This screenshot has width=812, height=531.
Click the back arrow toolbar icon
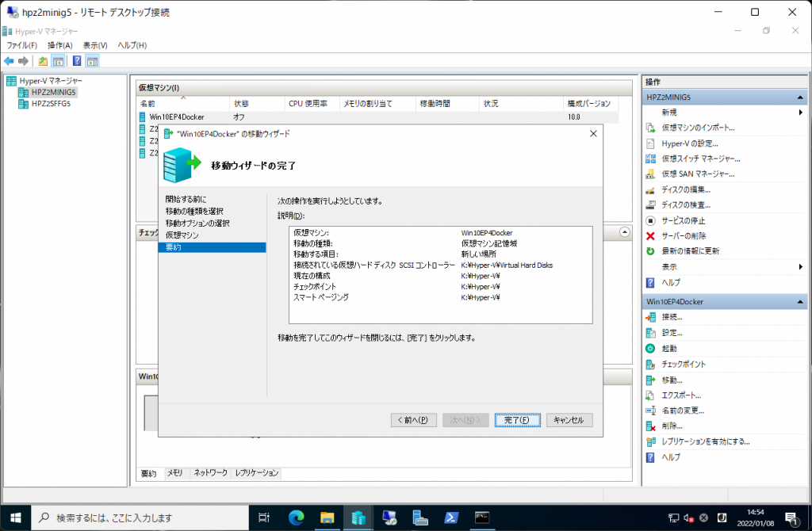[10, 61]
